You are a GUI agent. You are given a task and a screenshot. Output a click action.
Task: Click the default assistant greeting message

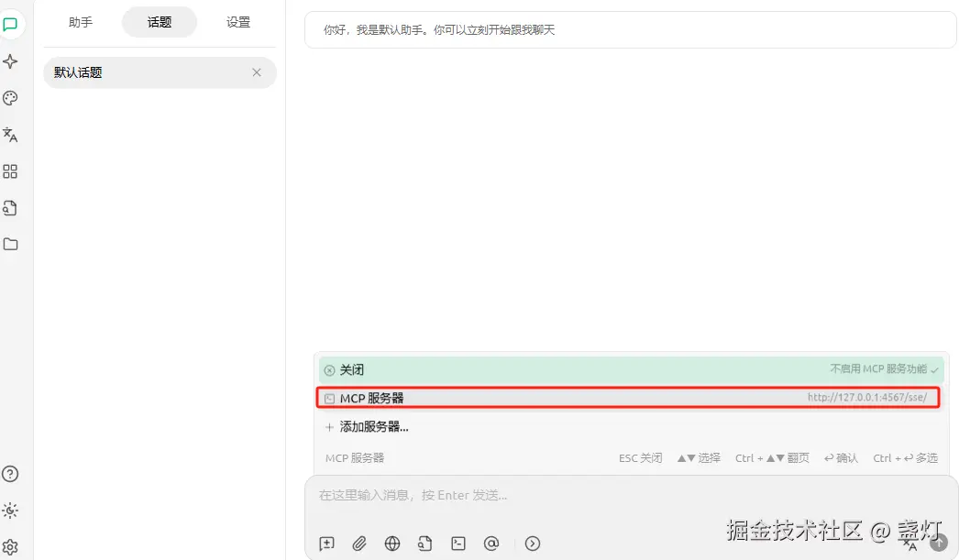click(631, 30)
